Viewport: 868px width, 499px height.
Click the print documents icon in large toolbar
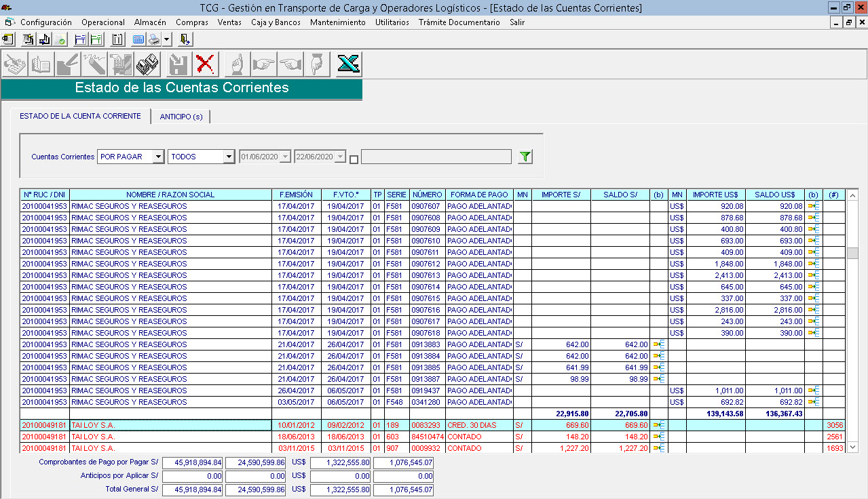pyautogui.click(x=147, y=64)
